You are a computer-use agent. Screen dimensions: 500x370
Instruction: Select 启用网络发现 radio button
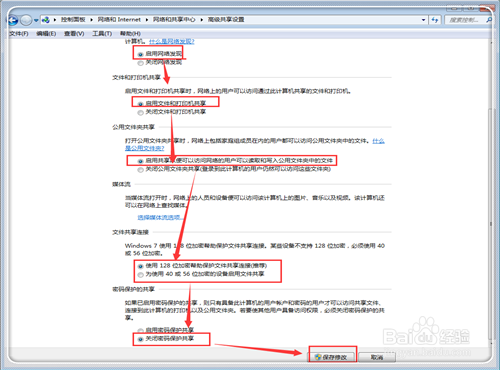(141, 54)
